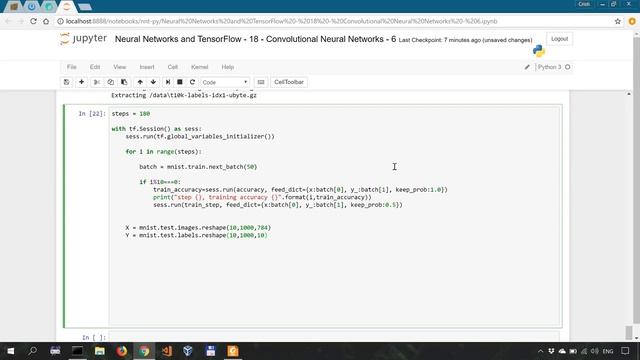Rename the notebook by clicking its title
The height and width of the screenshot is (360, 640).
(x=255, y=39)
